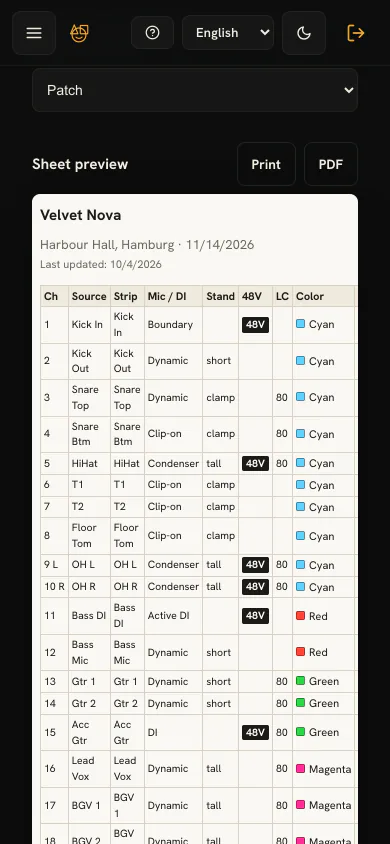Viewport: 390px width, 844px height.
Task: Click Snare Btm strip cell
Action: pyautogui.click(x=127, y=434)
